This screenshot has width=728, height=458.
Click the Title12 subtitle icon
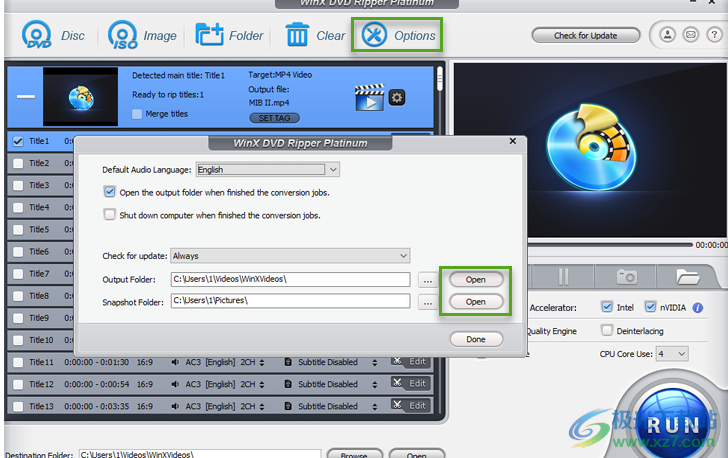(x=288, y=384)
